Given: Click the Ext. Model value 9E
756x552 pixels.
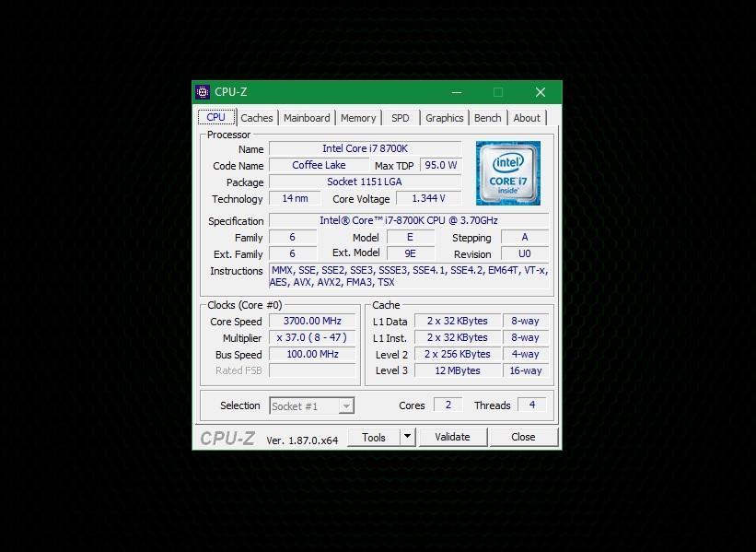Looking at the screenshot, I should click(x=411, y=253).
